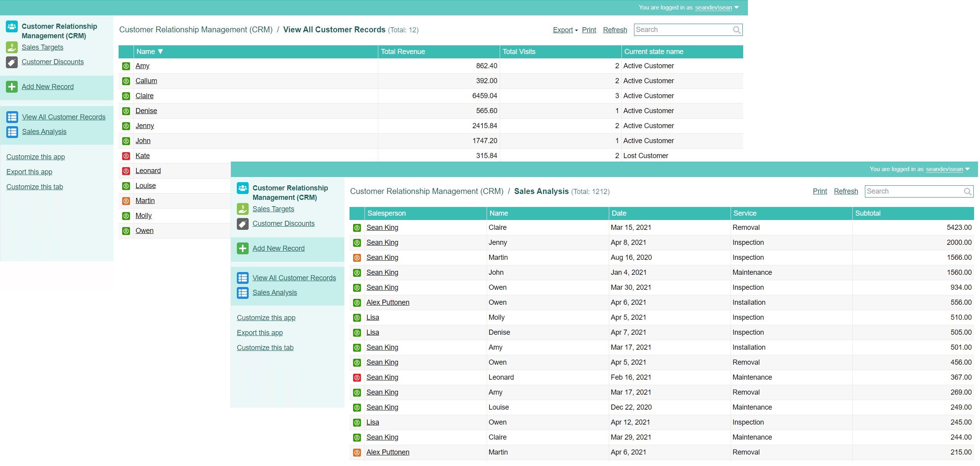This screenshot has width=980, height=466.
Task: Click the Lost Customer state cell in Kate's row
Action: [682, 156]
